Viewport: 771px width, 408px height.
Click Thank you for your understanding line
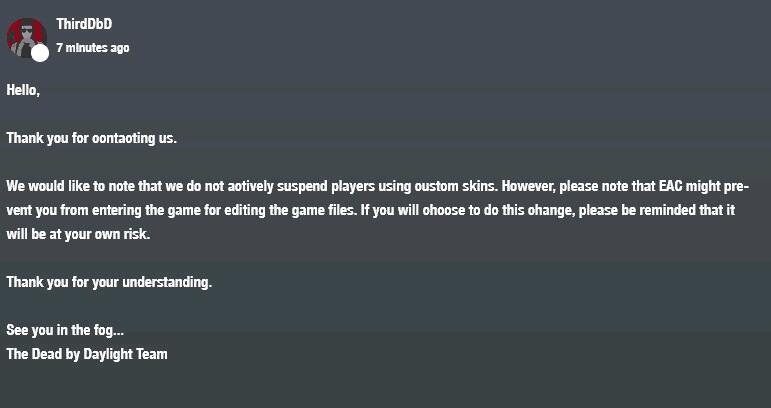[x=109, y=282]
